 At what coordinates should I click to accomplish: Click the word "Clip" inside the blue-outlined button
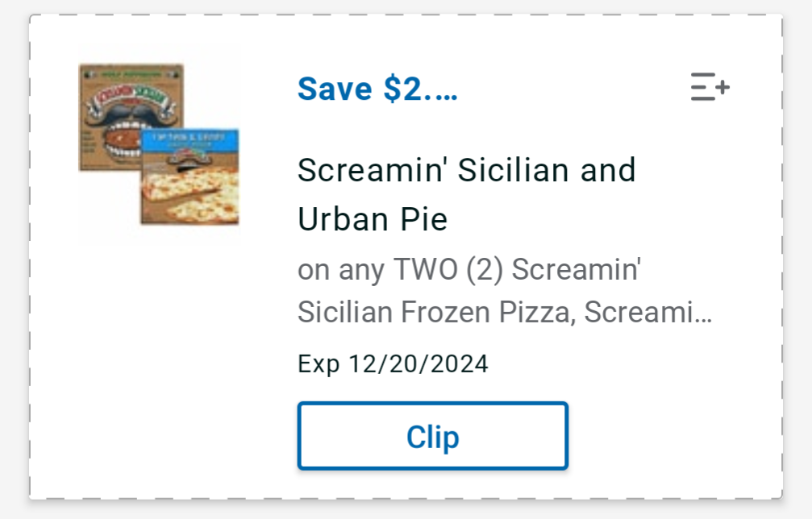[433, 437]
